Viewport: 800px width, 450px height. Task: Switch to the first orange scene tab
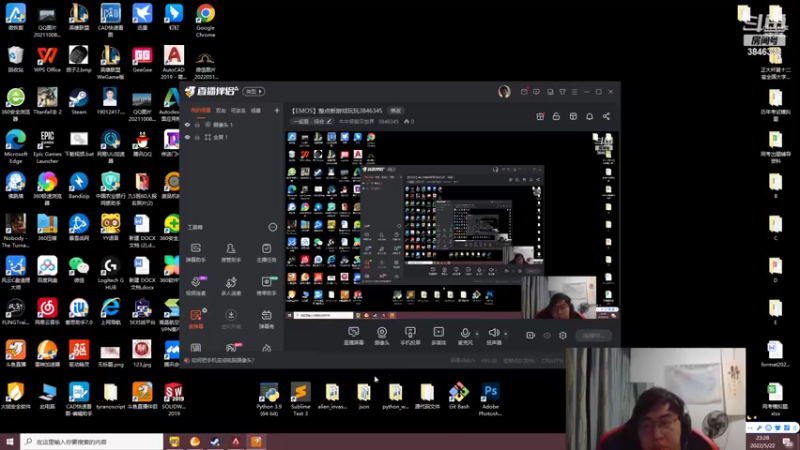(201, 110)
